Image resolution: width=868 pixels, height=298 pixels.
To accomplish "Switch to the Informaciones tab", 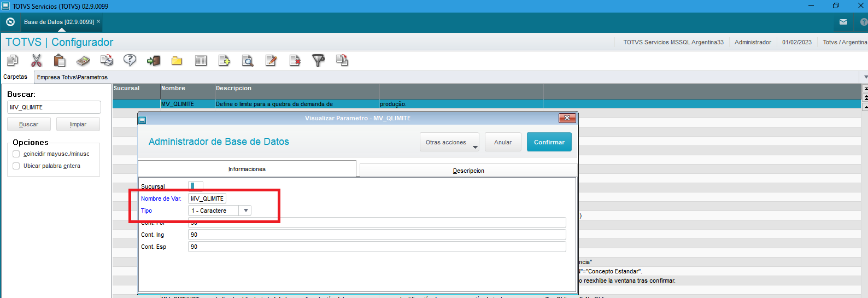I will point(247,169).
